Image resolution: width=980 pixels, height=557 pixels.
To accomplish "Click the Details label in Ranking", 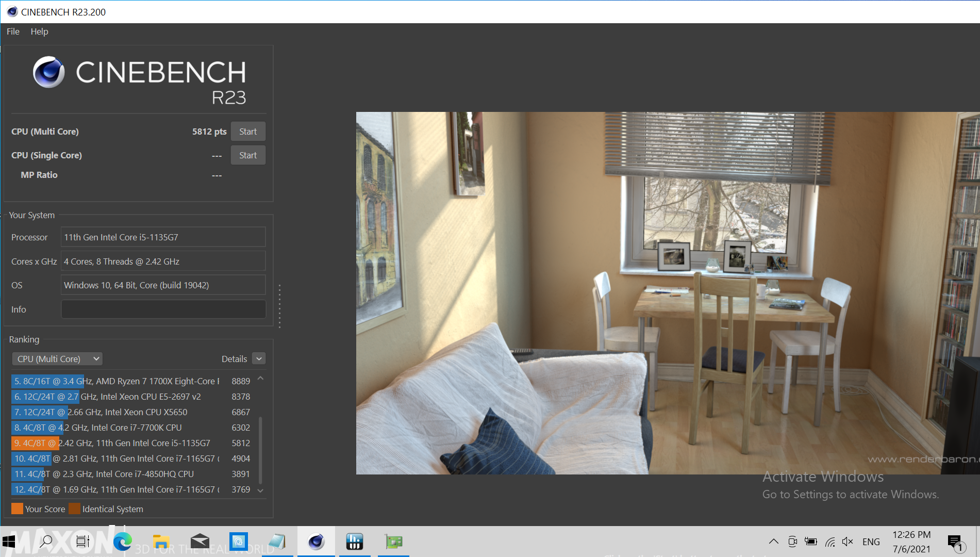I will (x=234, y=359).
